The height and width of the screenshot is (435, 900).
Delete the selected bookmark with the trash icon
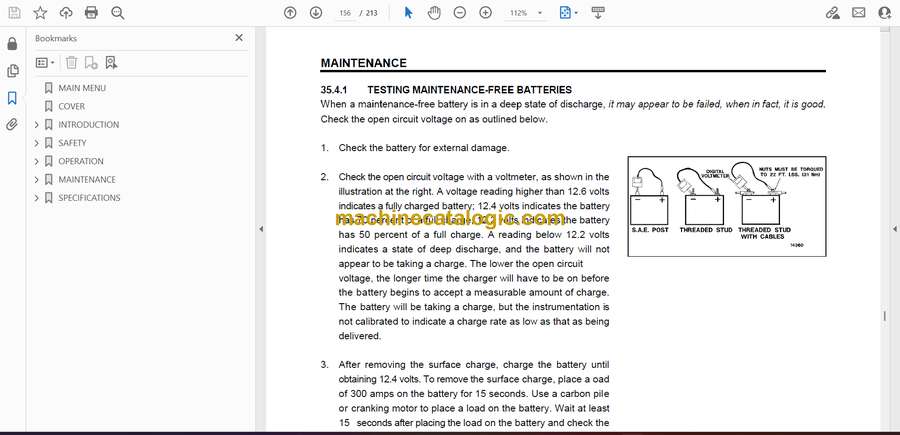[x=71, y=63]
